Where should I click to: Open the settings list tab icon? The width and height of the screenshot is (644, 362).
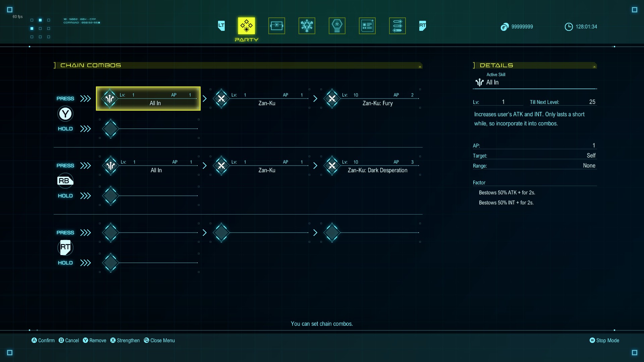pyautogui.click(x=397, y=26)
